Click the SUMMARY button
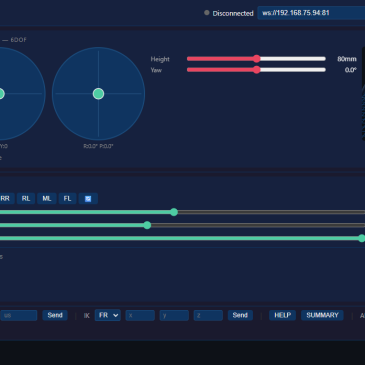 (322, 315)
